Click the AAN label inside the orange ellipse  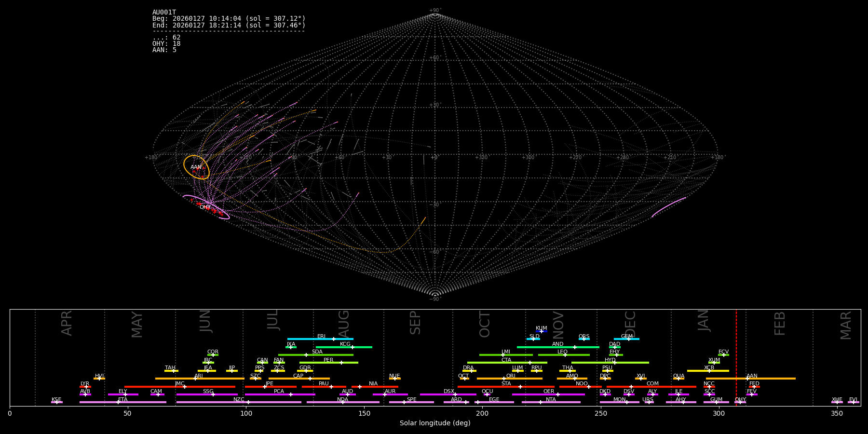point(196,167)
